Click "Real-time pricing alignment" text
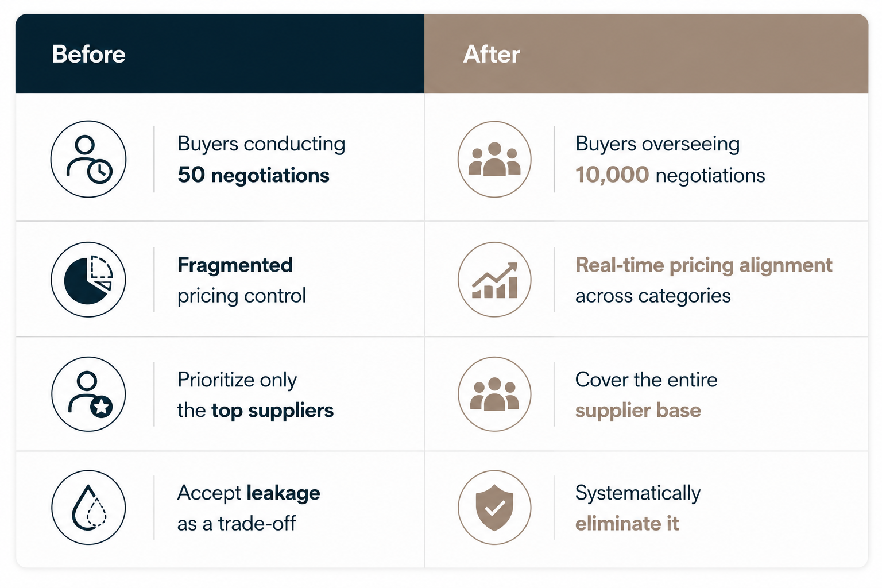 tap(704, 265)
